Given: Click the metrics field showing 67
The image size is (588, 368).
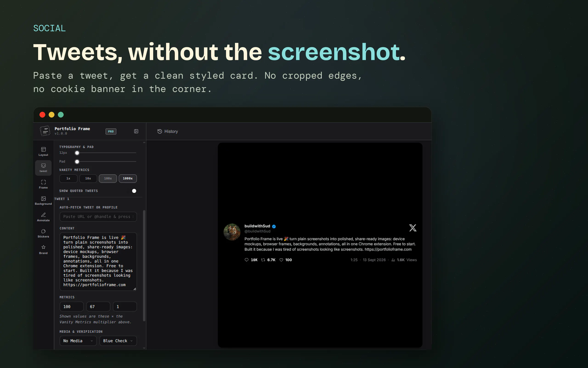Looking at the screenshot, I should 98,307.
